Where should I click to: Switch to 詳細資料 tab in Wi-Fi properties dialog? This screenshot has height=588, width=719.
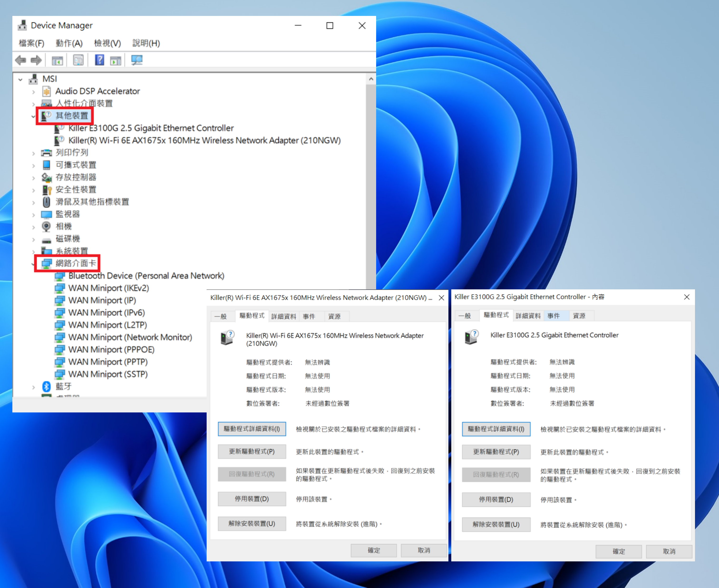tap(283, 316)
